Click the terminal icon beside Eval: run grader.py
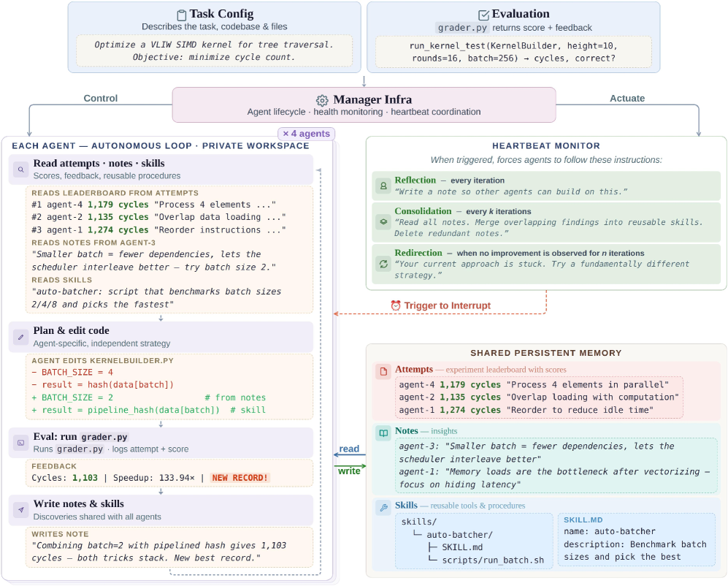 point(20,443)
